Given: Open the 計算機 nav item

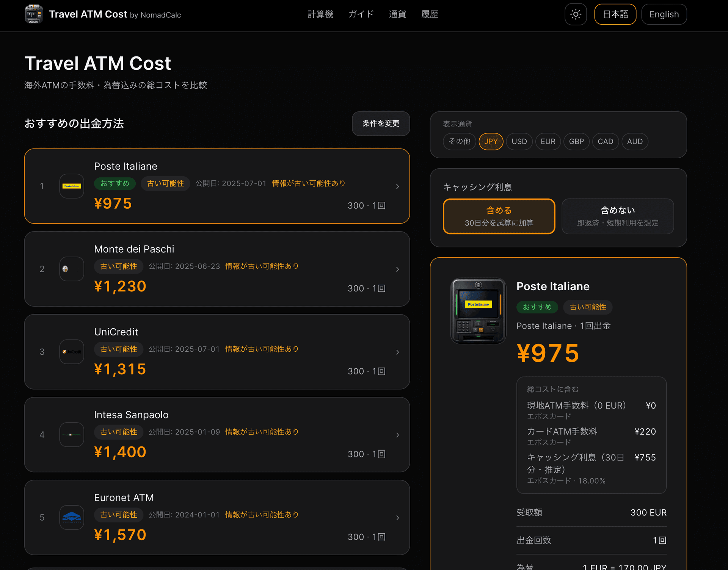Looking at the screenshot, I should 320,14.
